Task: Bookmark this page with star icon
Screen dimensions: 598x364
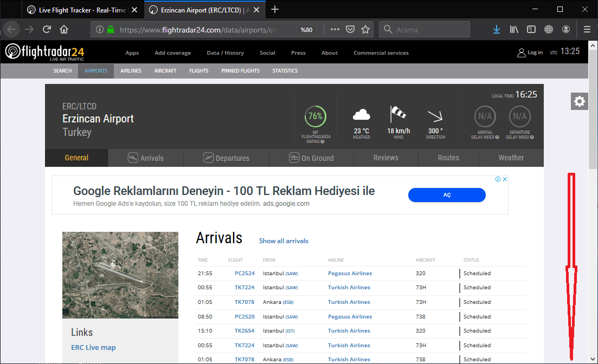Action: [x=365, y=29]
